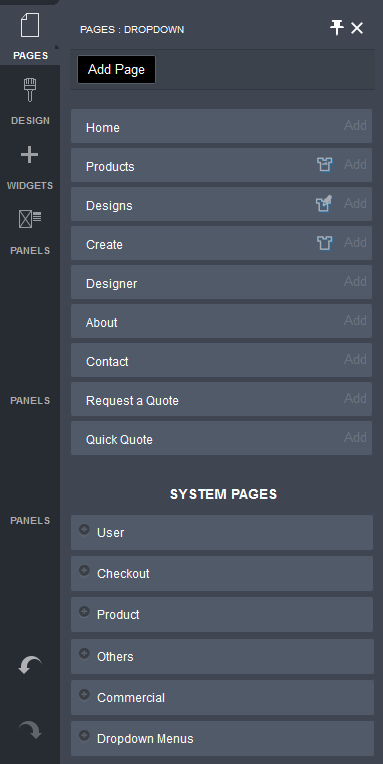Image resolution: width=383 pixels, height=764 pixels.
Task: Select the Designer page name
Action: click(x=112, y=284)
